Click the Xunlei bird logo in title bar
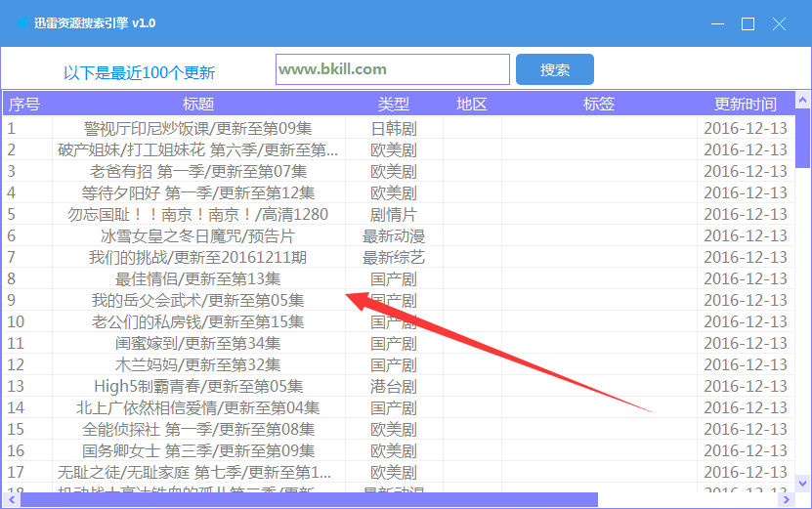This screenshot has height=509, width=812. pyautogui.click(x=22, y=22)
